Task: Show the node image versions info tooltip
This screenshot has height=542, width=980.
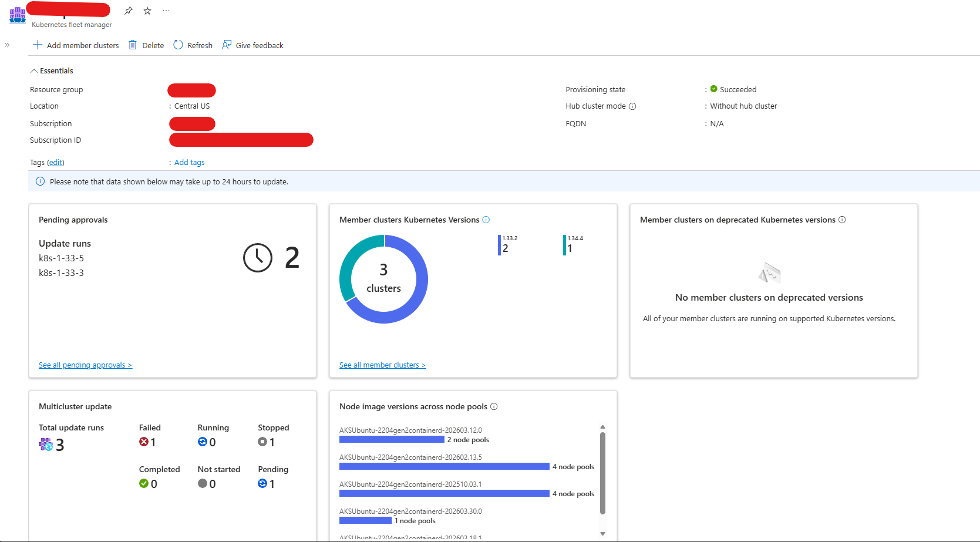Action: pyautogui.click(x=494, y=406)
